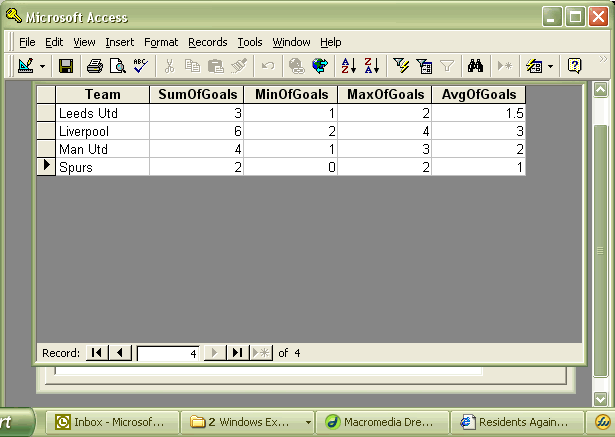
Task: Open the Format menu
Action: 161,42
